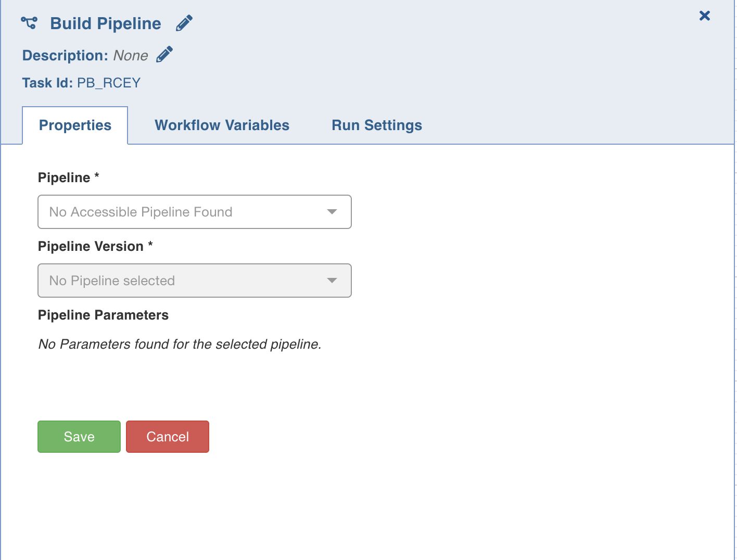This screenshot has width=737, height=560.
Task: Open the Pipeline Version dropdown
Action: [x=195, y=281]
